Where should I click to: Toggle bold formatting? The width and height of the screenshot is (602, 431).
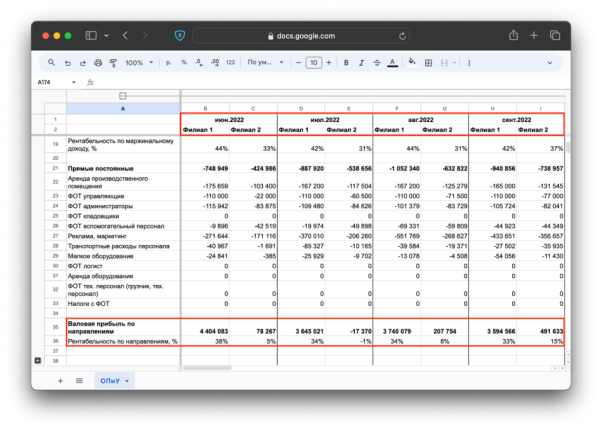[346, 63]
